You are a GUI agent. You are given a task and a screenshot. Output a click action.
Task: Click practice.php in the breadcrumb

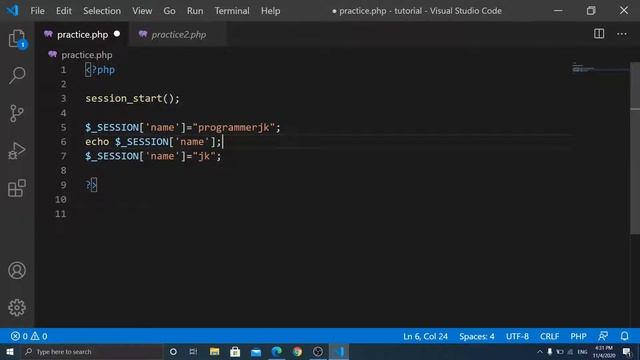tap(87, 55)
